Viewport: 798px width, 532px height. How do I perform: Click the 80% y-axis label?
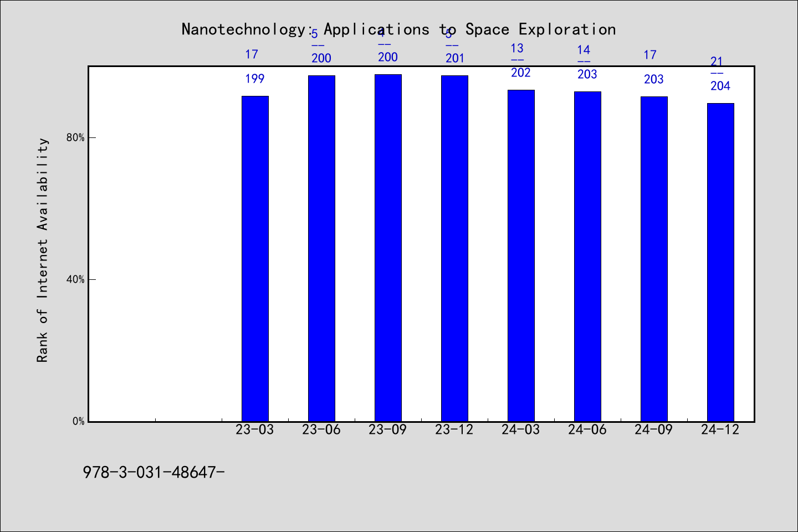(x=75, y=137)
